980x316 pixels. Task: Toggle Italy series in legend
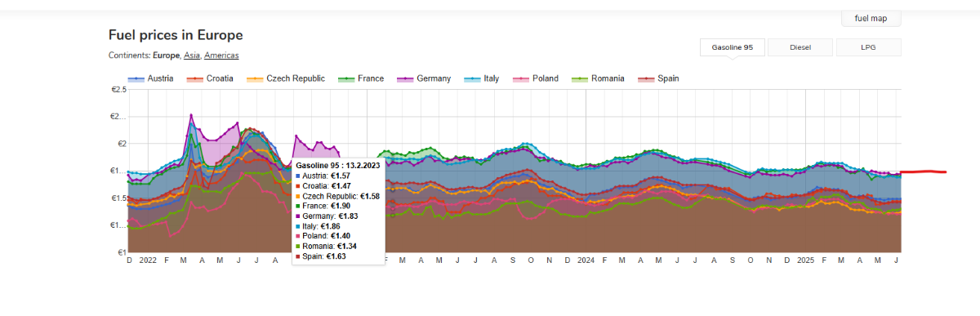(482, 78)
